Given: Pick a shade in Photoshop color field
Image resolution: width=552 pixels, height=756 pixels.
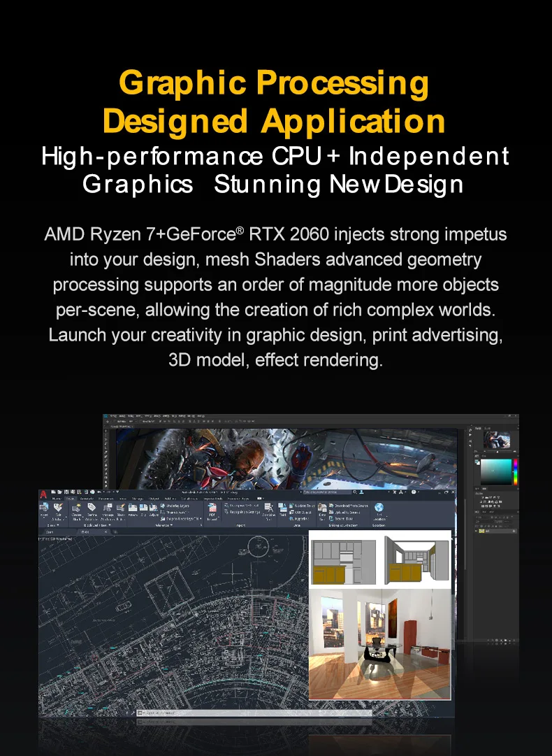Looking at the screenshot, I should pos(495,471).
